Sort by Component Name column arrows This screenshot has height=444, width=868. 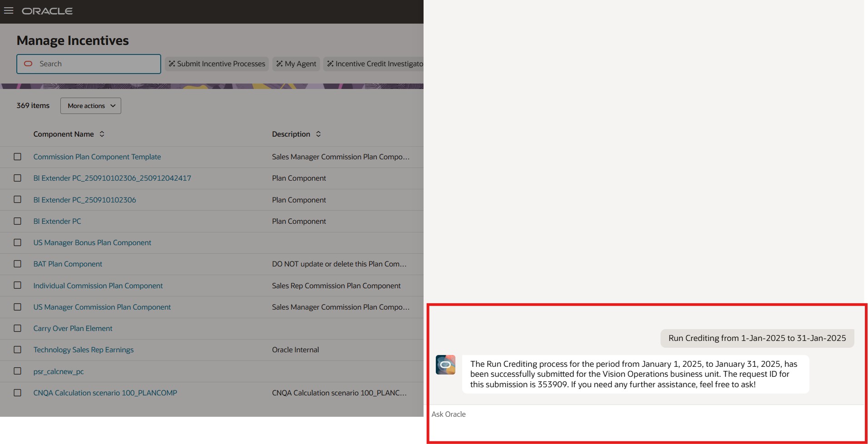pyautogui.click(x=102, y=134)
